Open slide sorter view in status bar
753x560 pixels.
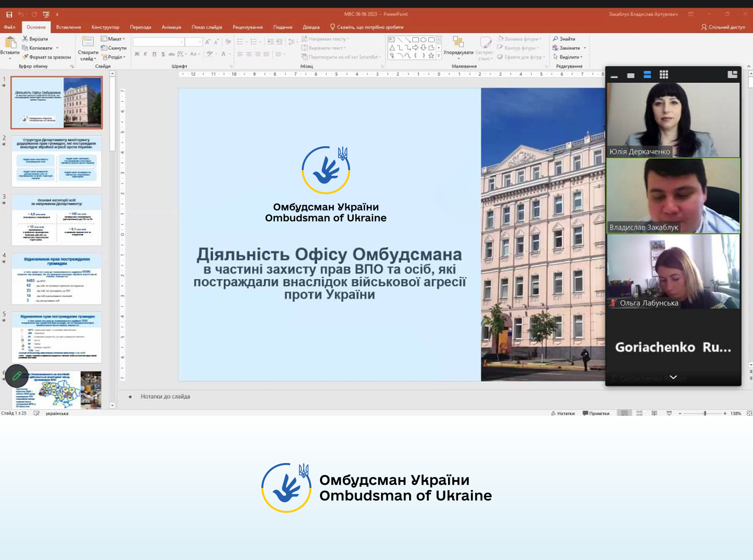(639, 413)
